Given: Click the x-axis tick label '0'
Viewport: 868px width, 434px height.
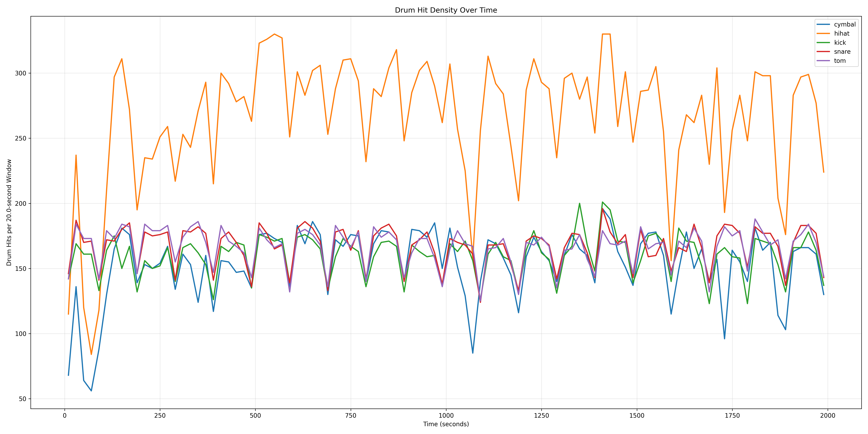Looking at the screenshot, I should [65, 415].
